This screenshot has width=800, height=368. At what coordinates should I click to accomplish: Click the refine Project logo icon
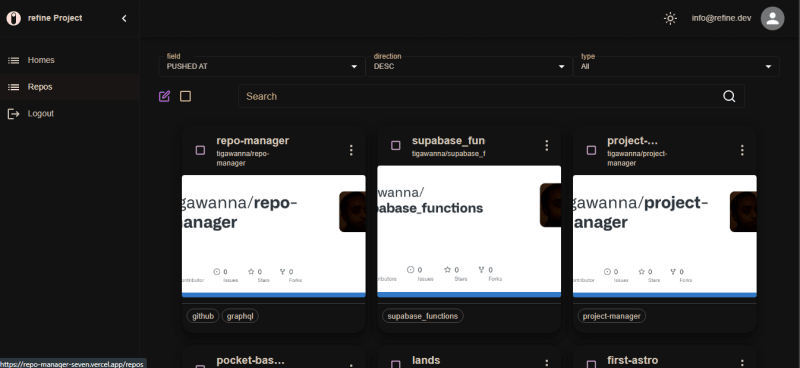[x=14, y=18]
